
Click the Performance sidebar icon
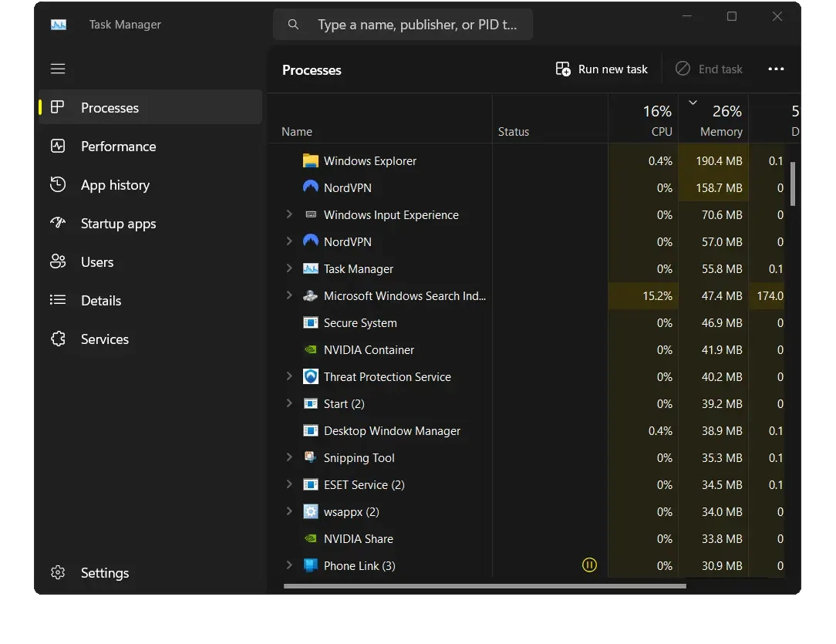(x=58, y=146)
